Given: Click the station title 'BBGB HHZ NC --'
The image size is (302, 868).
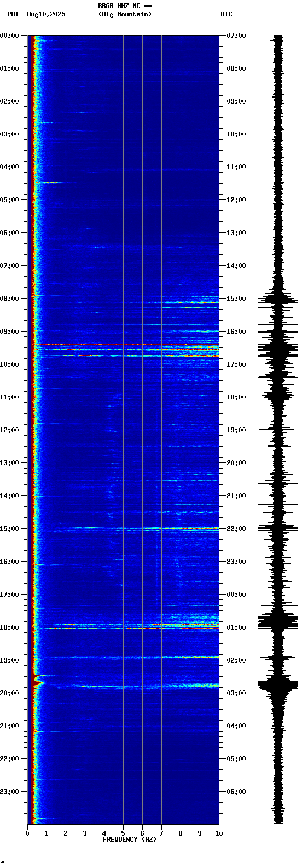Looking at the screenshot, I should pos(125,6).
